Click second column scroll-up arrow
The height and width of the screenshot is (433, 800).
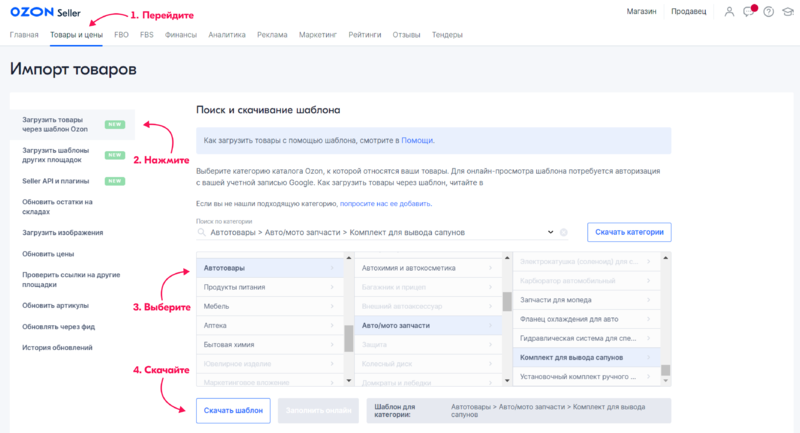(x=507, y=258)
